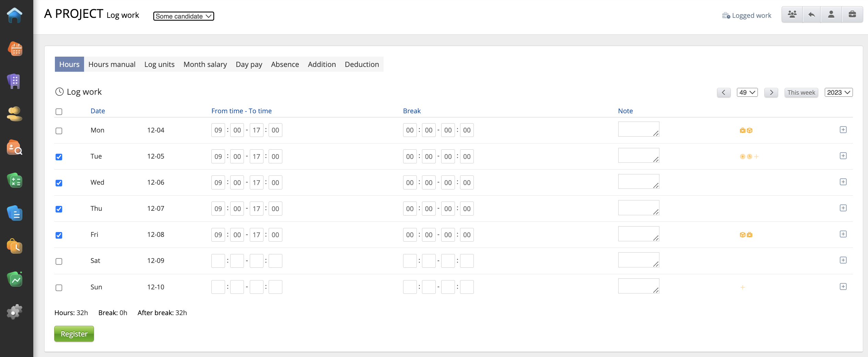Viewport: 868px width, 357px height.
Task: Toggle the select-all checkbox in header
Action: tap(59, 112)
